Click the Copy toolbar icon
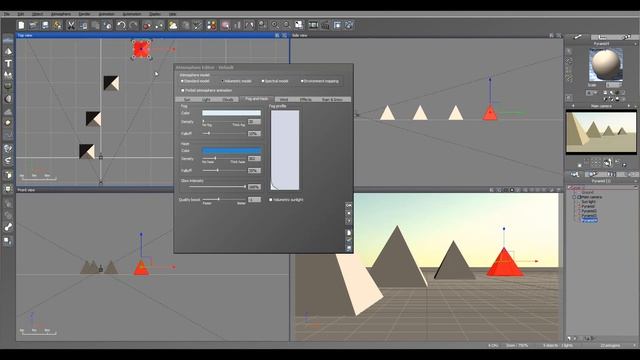640x360 pixels. [x=83, y=25]
